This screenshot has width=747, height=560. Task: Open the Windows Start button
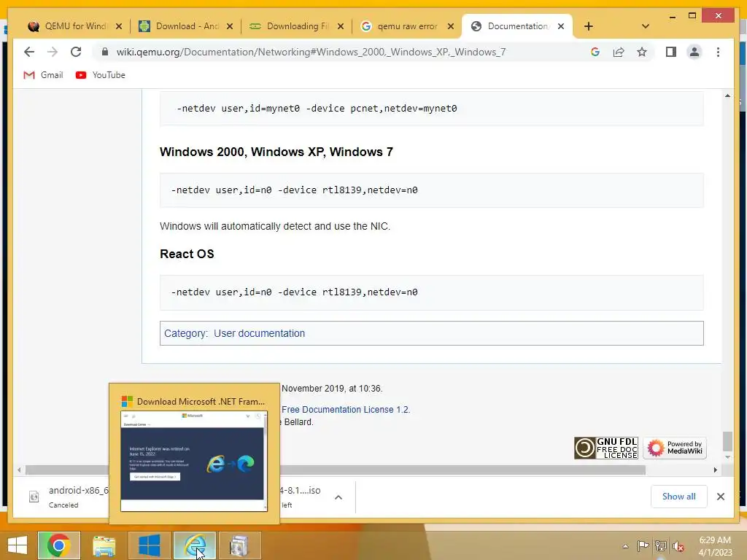click(x=18, y=545)
